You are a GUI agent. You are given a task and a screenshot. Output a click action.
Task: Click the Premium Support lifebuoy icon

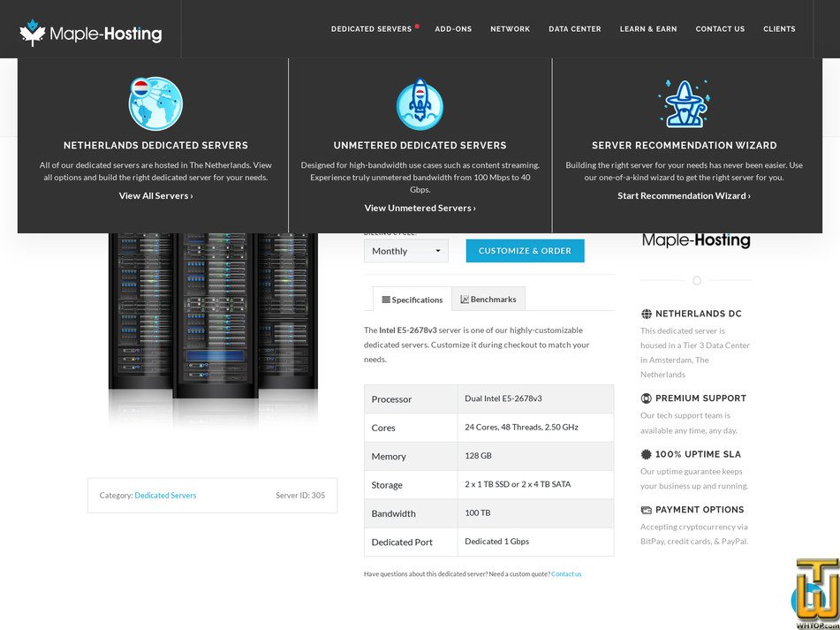(x=646, y=398)
